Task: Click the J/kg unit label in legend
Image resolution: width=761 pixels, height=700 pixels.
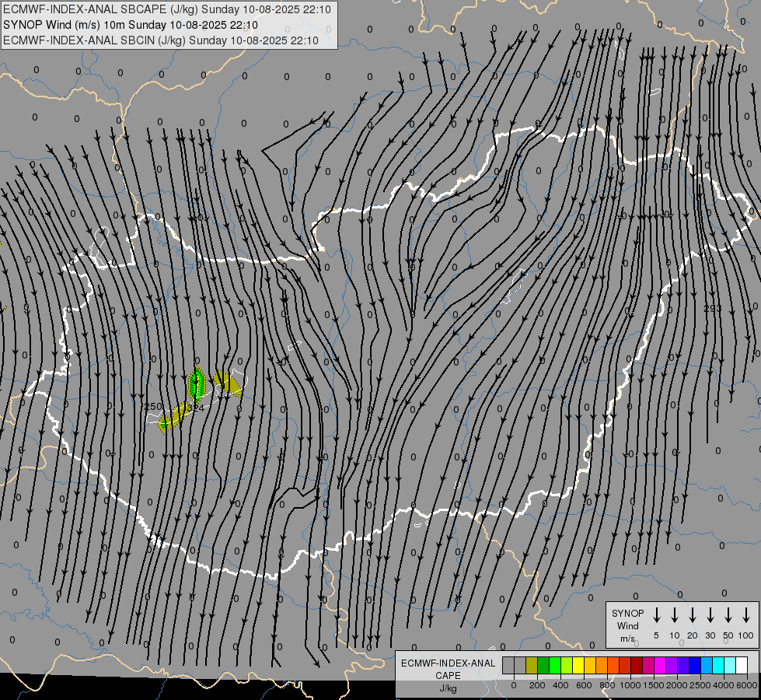Action: coord(448,688)
